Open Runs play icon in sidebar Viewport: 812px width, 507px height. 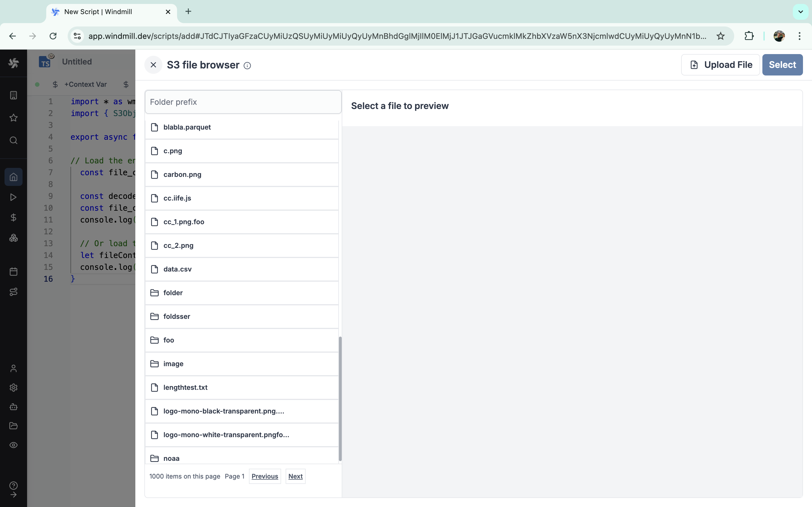[14, 197]
